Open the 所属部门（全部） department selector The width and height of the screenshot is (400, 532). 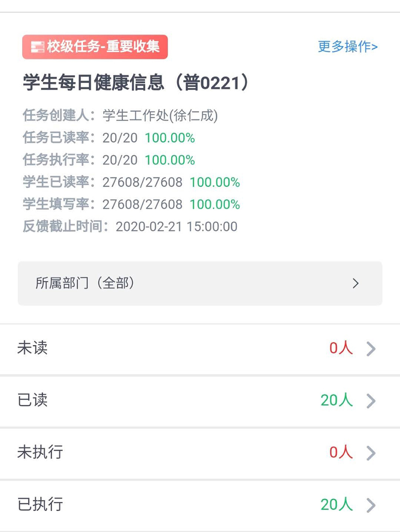pyautogui.click(x=200, y=283)
